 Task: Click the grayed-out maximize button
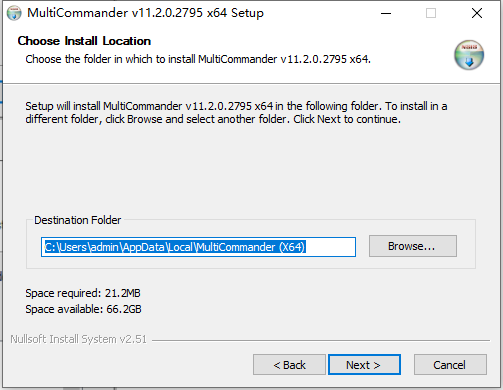point(431,13)
